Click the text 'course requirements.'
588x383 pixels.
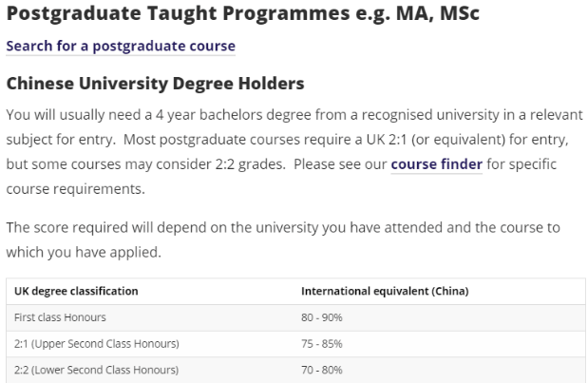[x=75, y=189]
